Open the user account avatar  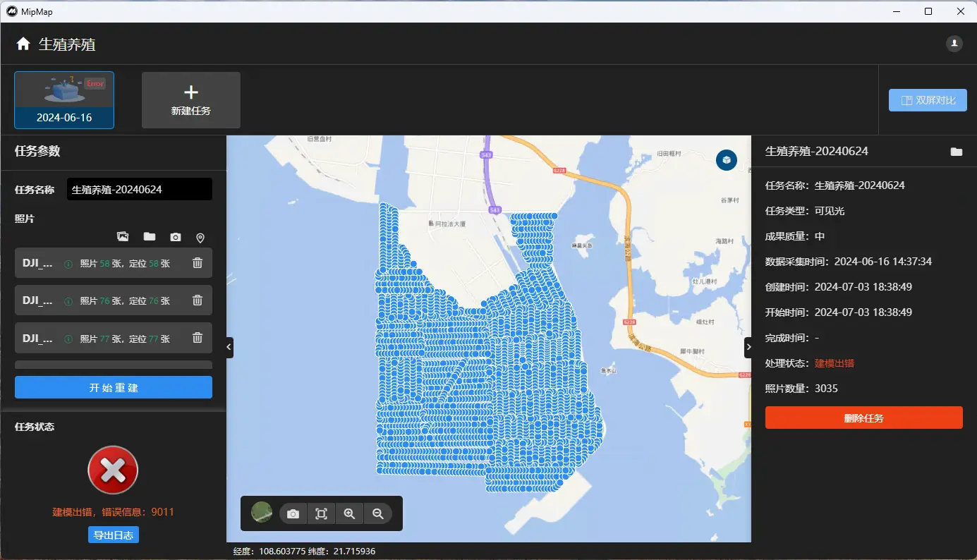click(954, 44)
